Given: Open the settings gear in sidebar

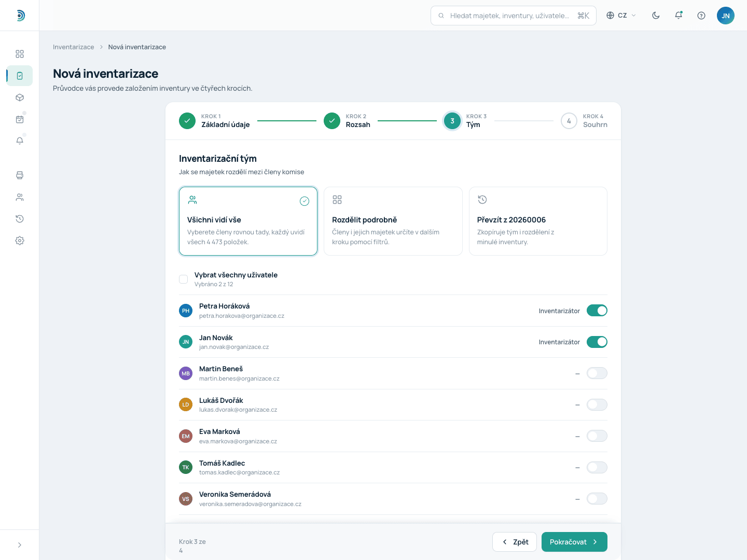Looking at the screenshot, I should 20,241.
